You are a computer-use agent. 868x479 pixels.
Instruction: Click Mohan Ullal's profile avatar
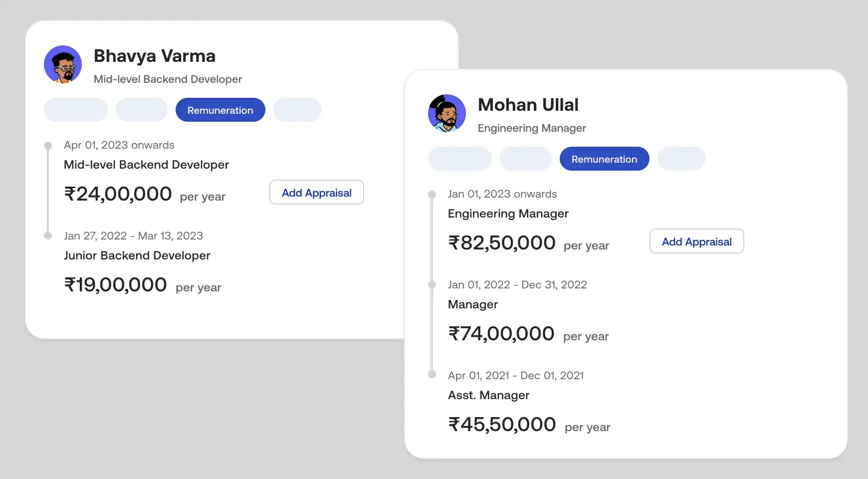click(x=447, y=113)
